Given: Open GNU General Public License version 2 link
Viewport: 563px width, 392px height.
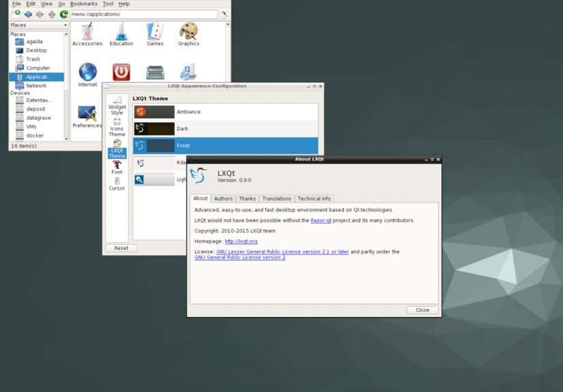Looking at the screenshot, I should 240,258.
